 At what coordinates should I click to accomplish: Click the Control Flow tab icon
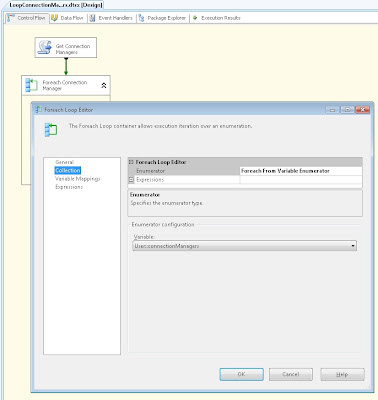pos(11,18)
